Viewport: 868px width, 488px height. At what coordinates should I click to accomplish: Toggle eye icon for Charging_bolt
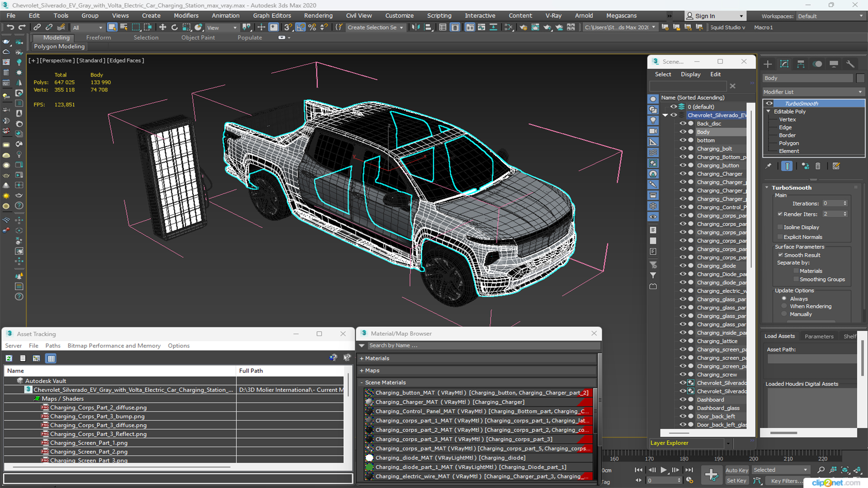pyautogui.click(x=683, y=149)
